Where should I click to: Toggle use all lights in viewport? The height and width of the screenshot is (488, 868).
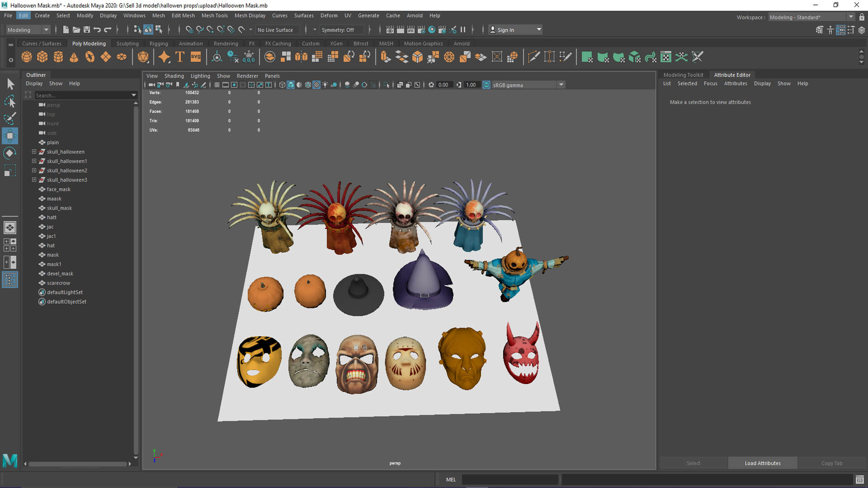click(x=325, y=85)
